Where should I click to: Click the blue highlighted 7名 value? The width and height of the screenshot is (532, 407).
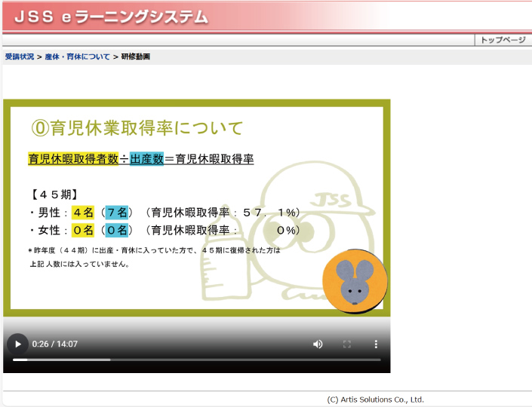pos(117,212)
